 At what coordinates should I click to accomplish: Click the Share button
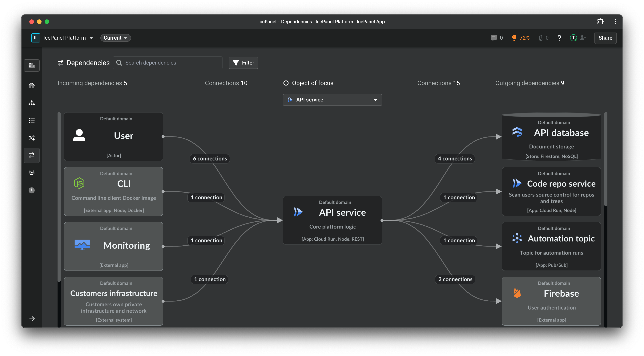tap(605, 38)
